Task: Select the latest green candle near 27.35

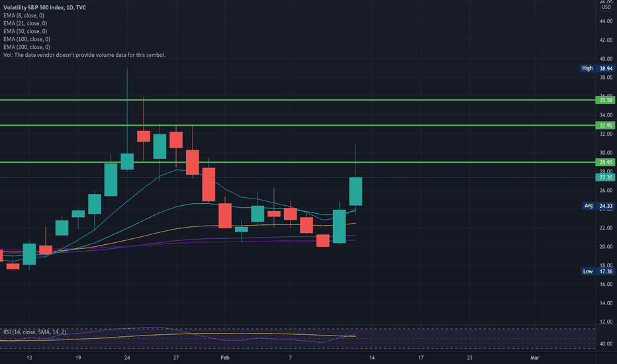Action: point(356,191)
